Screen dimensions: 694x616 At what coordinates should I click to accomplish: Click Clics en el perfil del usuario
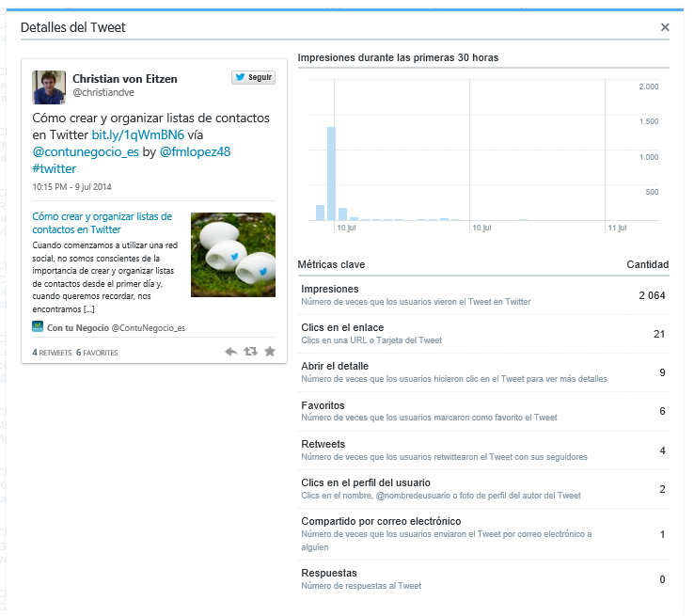click(366, 482)
